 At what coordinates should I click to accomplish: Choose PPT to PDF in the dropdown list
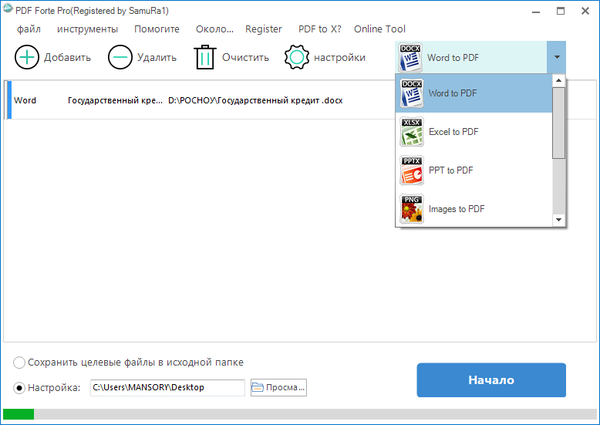(474, 171)
